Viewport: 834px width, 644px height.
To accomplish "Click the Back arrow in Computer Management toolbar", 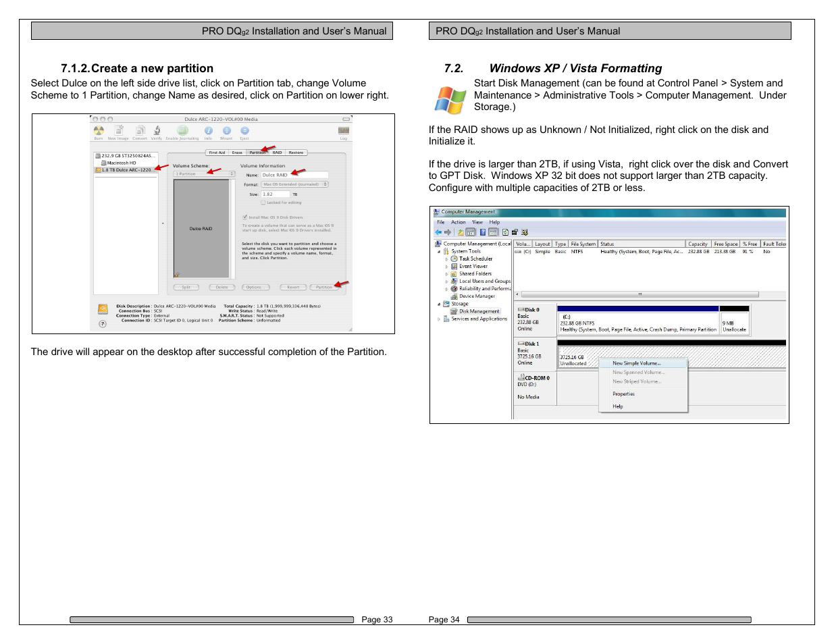I will tap(438, 232).
